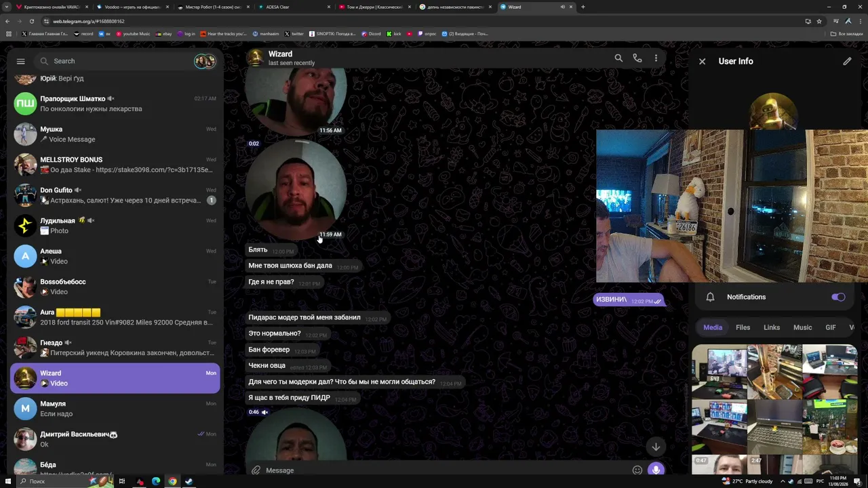868x488 pixels.
Task: Open the 0:47 video thumbnail in Media
Action: [719, 465]
